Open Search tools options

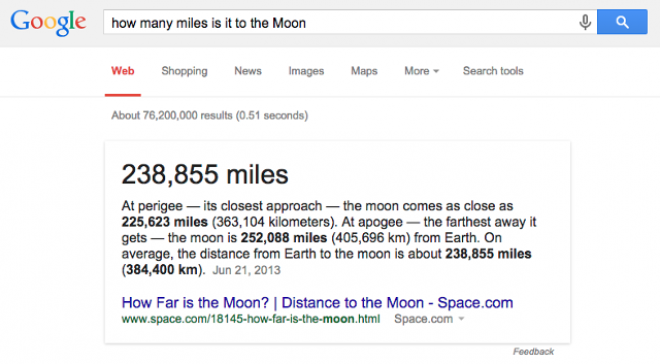tap(493, 71)
